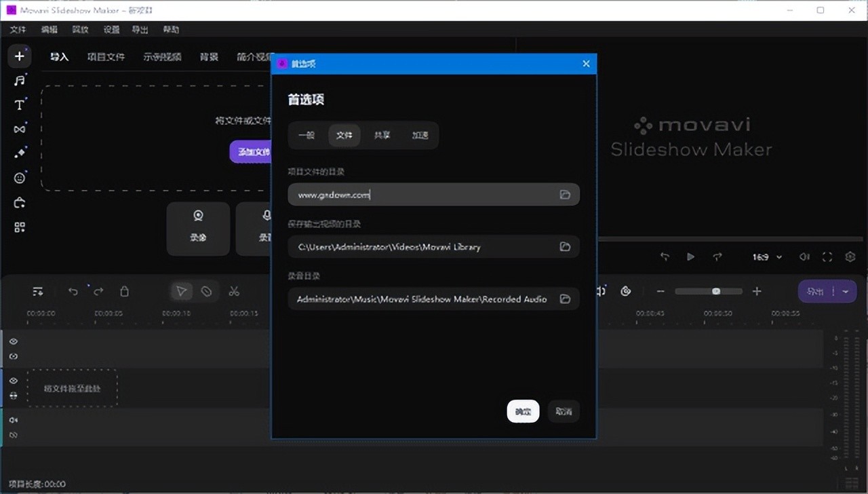The image size is (868, 494).
Task: Select the 文件 tab in the preferences dialog
Action: point(344,135)
